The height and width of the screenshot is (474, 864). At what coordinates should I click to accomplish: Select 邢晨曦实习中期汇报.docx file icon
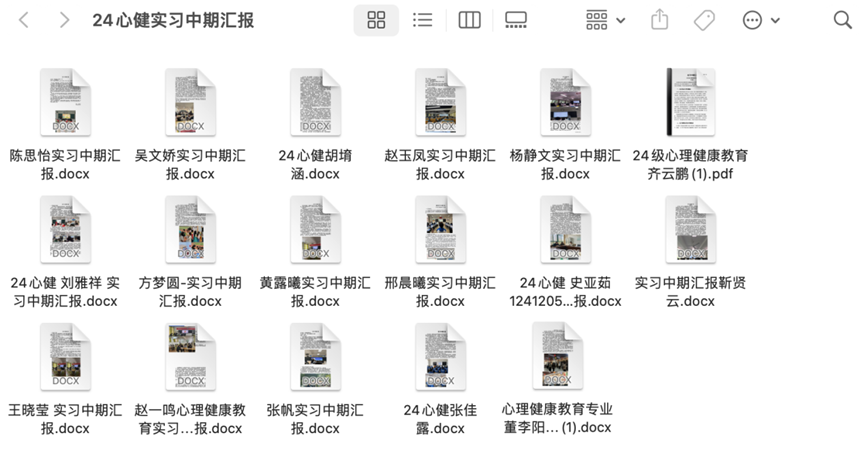coord(441,229)
